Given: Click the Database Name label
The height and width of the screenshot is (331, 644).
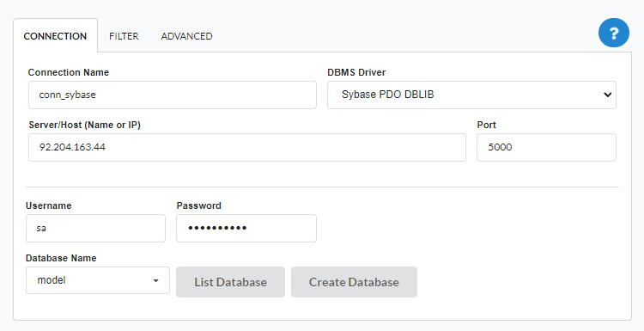Looking at the screenshot, I should tap(61, 258).
